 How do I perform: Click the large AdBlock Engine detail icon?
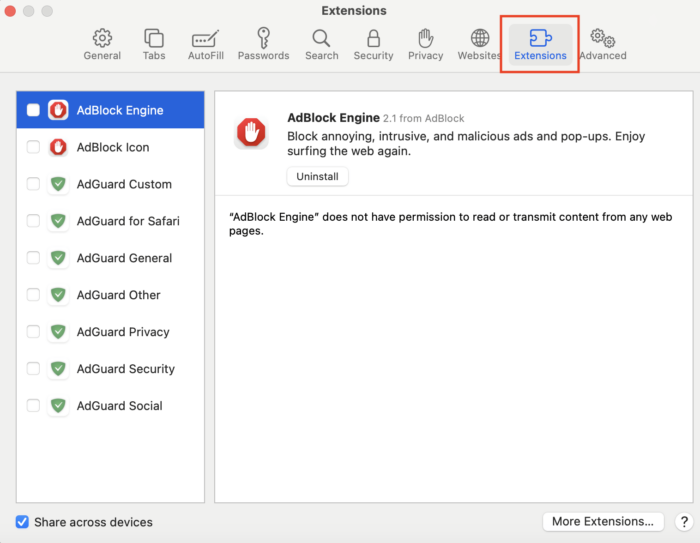251,132
